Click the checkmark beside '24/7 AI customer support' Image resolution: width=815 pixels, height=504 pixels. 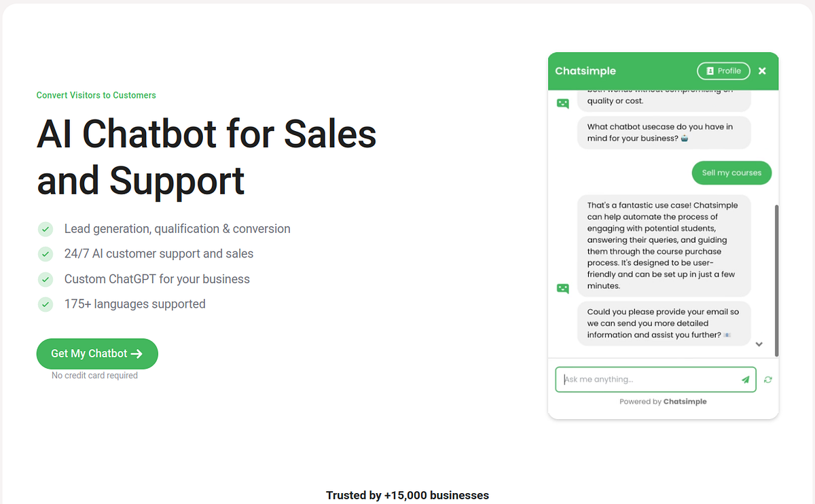(45, 254)
